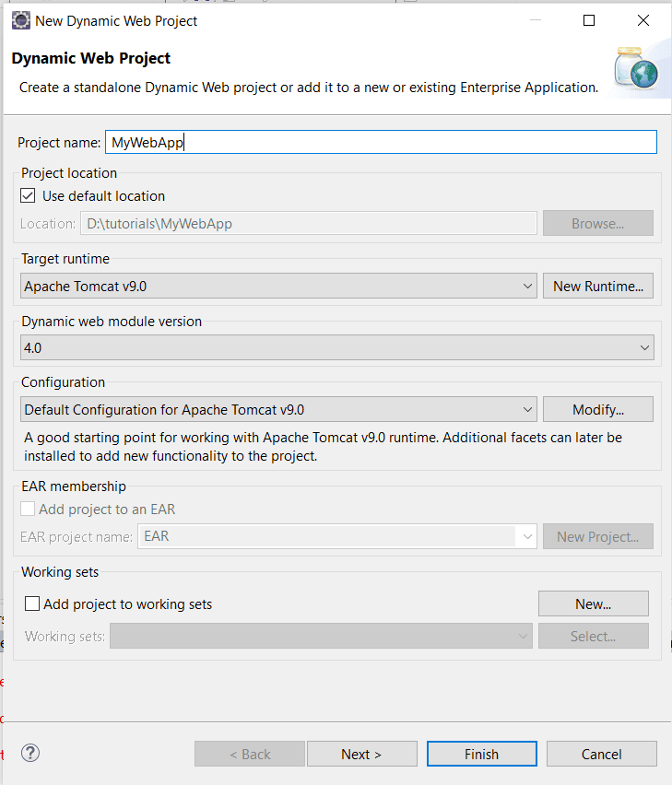Click the Eclipse icon in the title bar
This screenshot has height=785, width=672.
click(x=20, y=19)
